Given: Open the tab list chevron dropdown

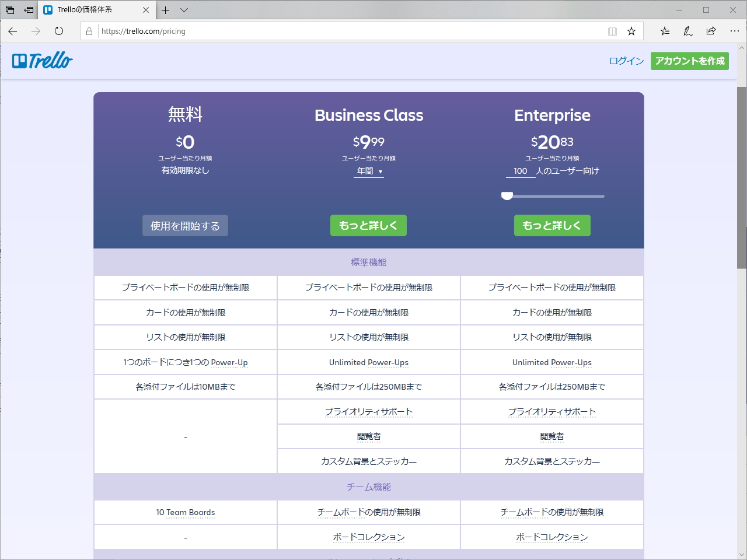Looking at the screenshot, I should [184, 10].
